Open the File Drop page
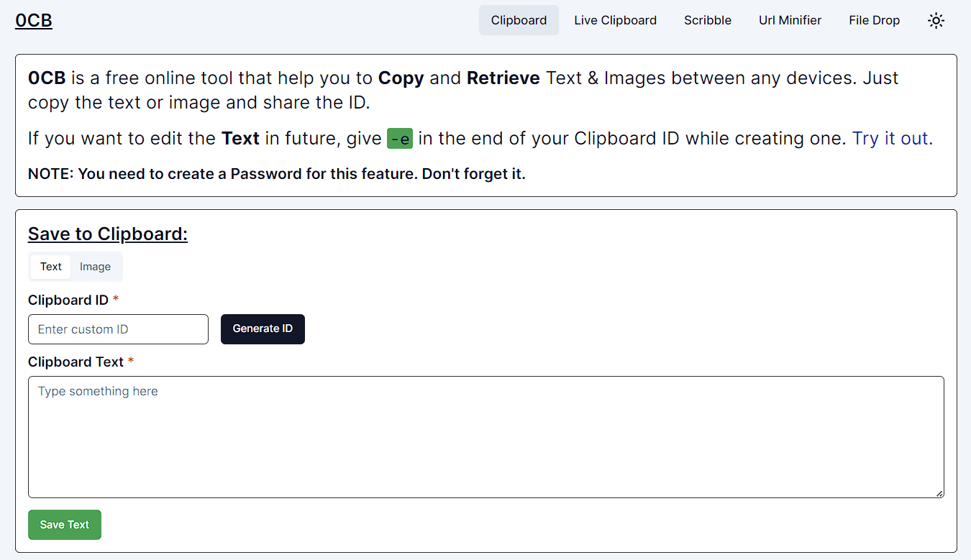This screenshot has height=560, width=971. tap(874, 21)
